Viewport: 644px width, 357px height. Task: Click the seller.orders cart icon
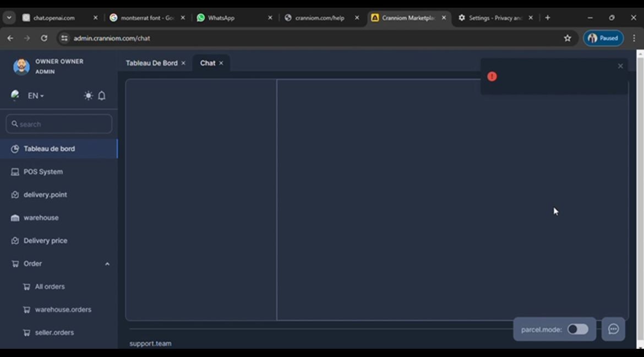coord(26,333)
